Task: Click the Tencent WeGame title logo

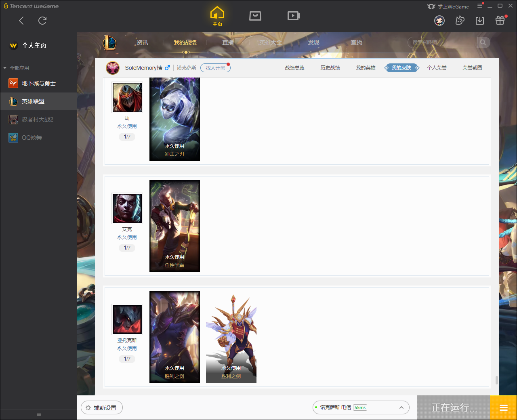Action: tap(31, 6)
